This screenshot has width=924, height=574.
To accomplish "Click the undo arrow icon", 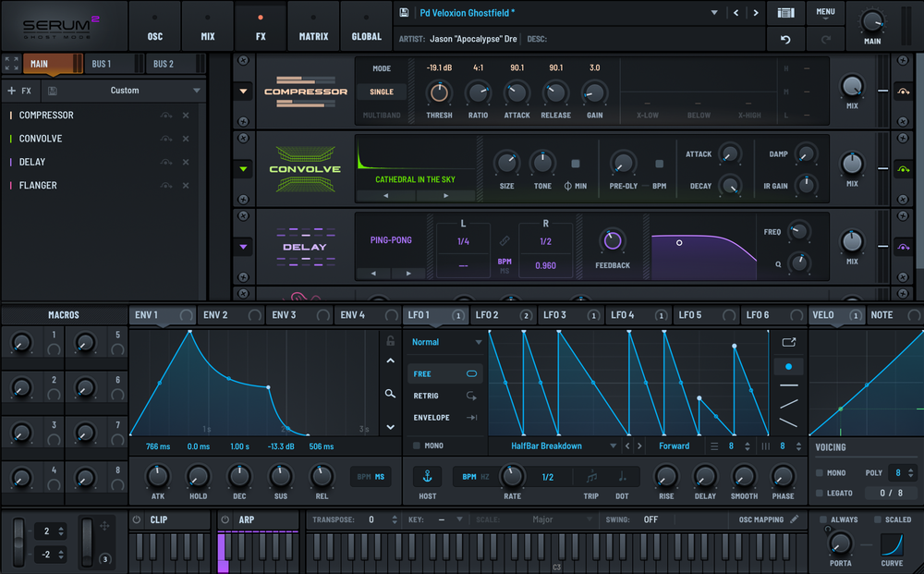I will click(784, 40).
